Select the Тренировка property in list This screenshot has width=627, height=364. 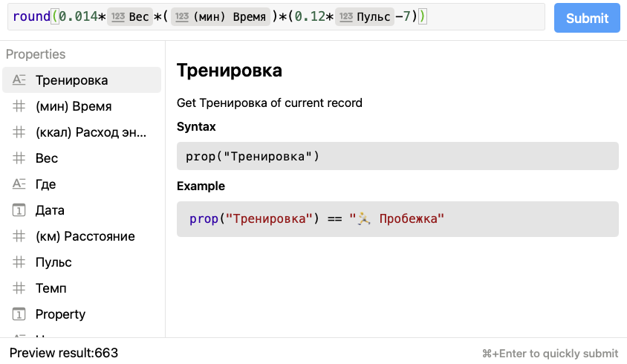click(x=82, y=80)
